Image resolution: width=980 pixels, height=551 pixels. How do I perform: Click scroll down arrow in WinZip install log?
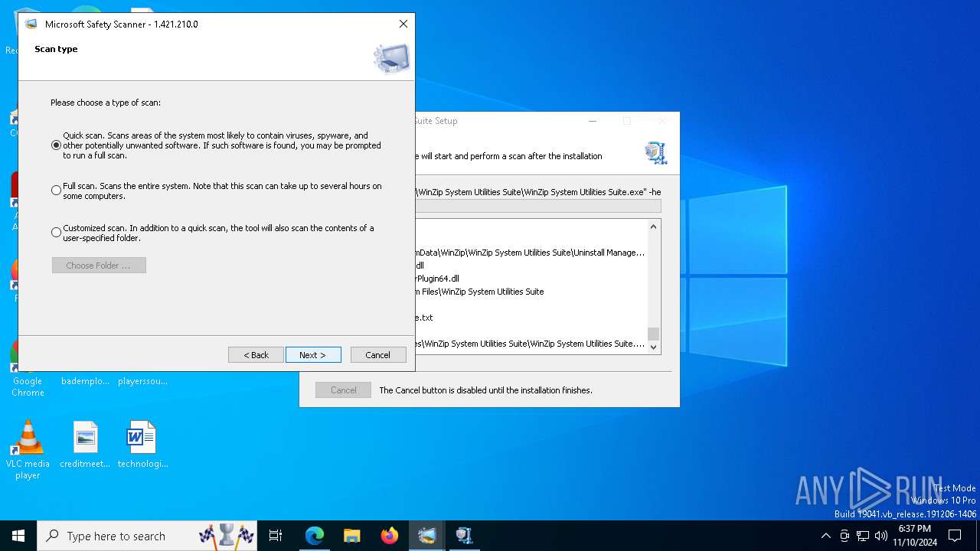653,347
